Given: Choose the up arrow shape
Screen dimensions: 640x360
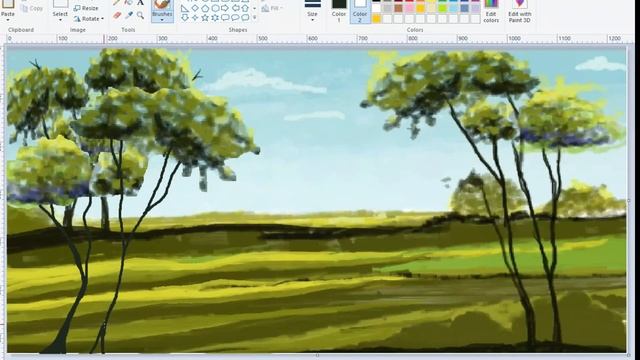Looking at the screenshot, I should [245, 8].
